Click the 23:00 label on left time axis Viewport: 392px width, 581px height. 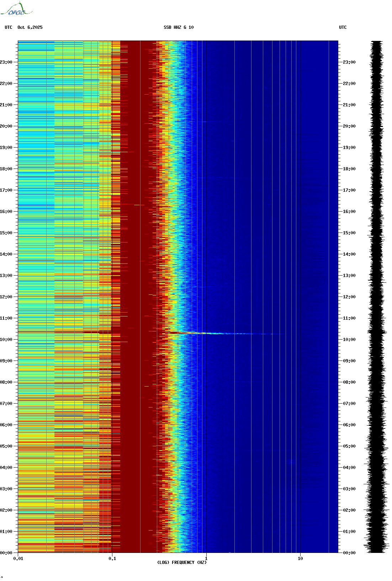tap(6, 62)
